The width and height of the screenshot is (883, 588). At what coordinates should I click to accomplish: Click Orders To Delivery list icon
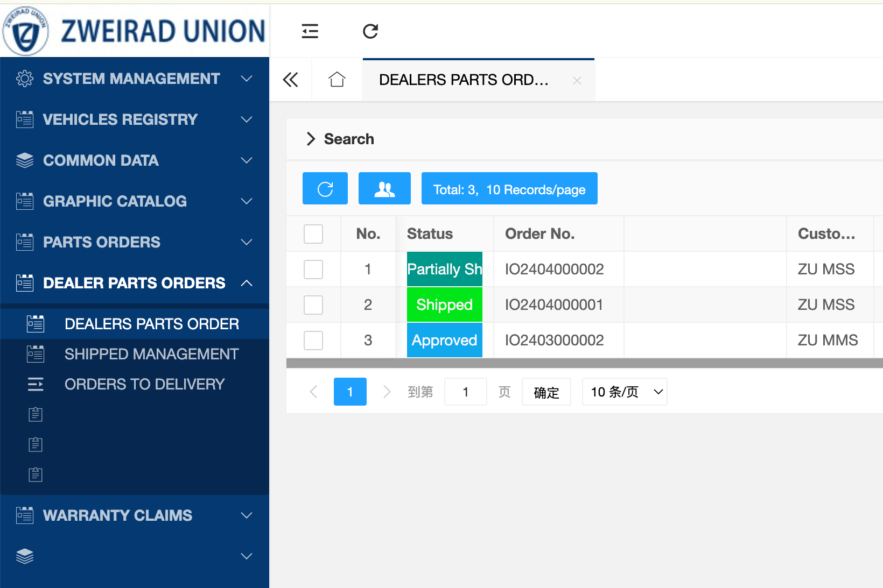pos(36,384)
